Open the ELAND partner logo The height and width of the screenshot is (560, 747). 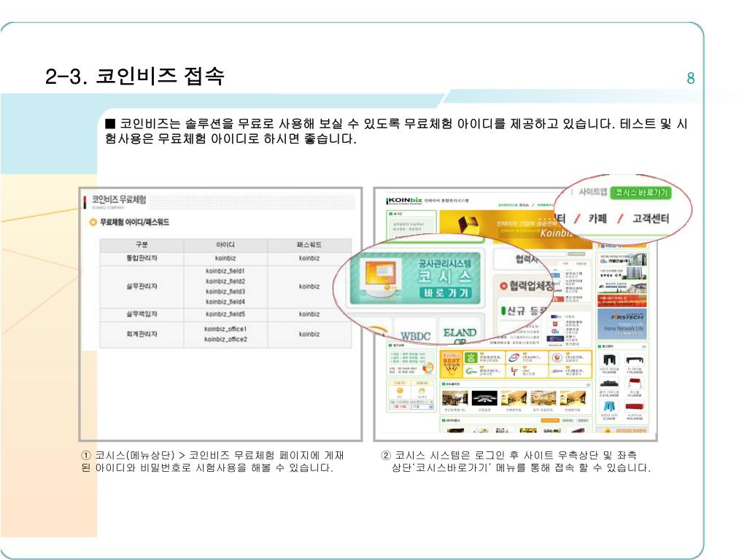click(x=460, y=333)
